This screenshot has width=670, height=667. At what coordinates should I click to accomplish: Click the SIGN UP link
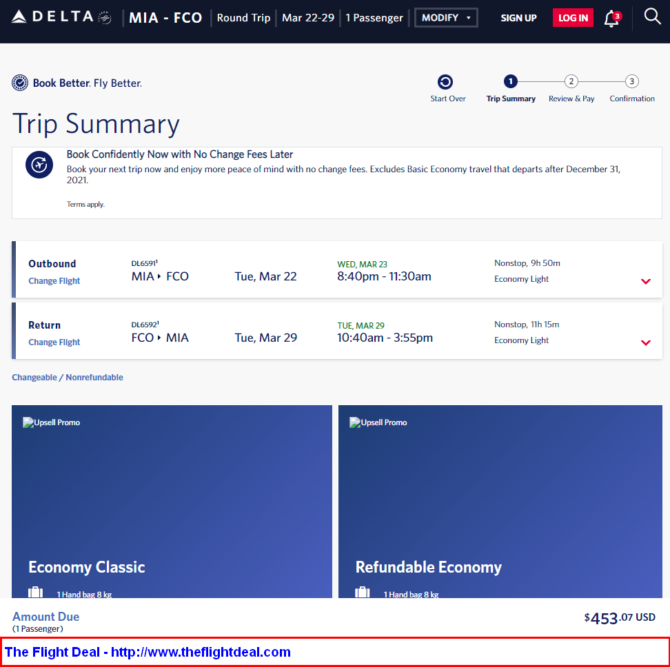[518, 18]
